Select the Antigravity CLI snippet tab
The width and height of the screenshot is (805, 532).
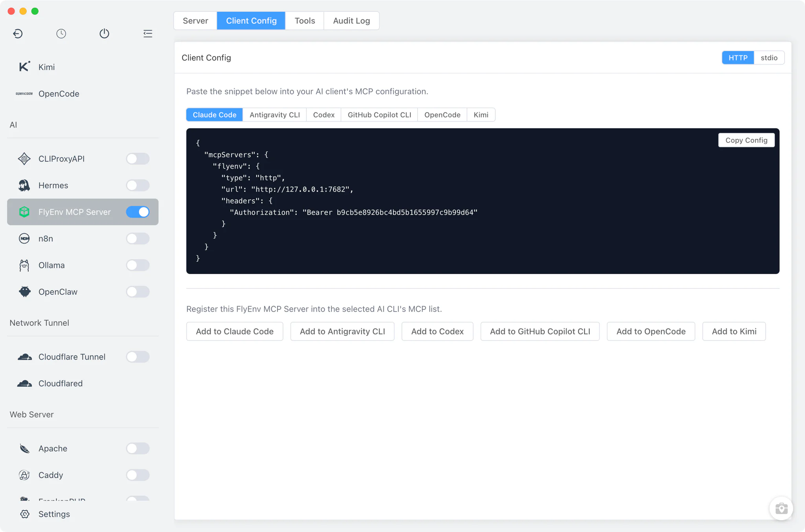click(275, 115)
